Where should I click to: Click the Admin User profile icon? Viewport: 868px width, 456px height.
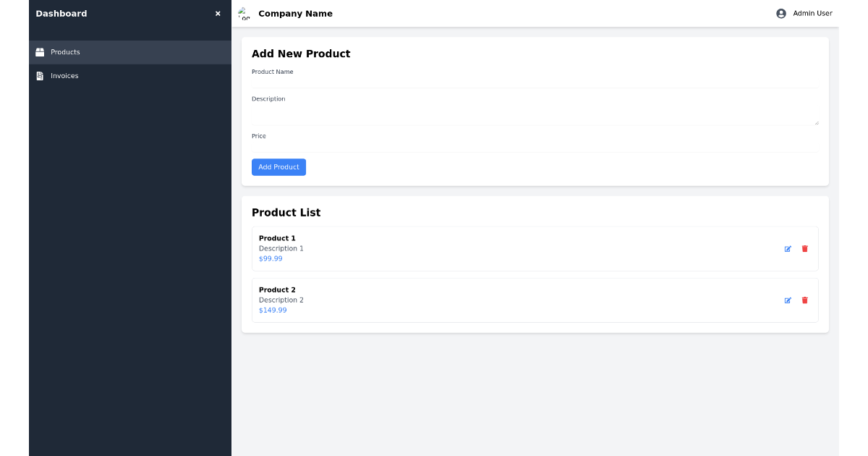tap(780, 13)
